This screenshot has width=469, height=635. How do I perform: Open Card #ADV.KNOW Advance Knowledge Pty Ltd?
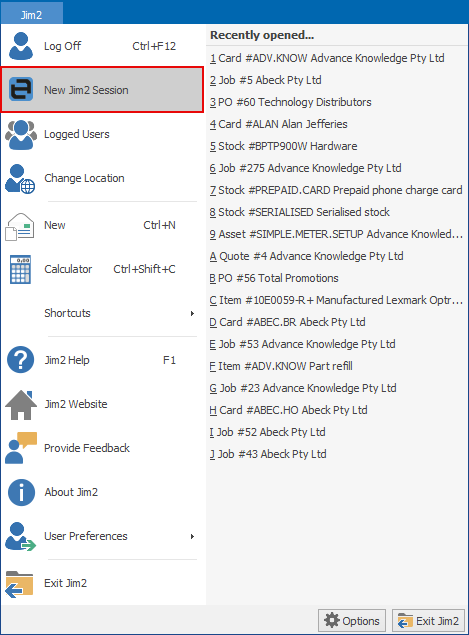click(x=327, y=58)
